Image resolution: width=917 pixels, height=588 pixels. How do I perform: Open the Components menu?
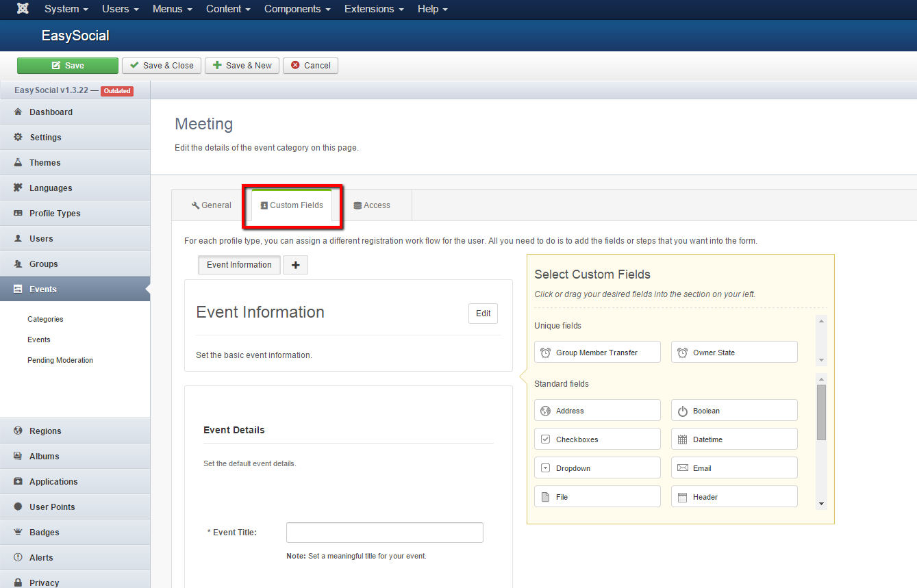pos(297,9)
